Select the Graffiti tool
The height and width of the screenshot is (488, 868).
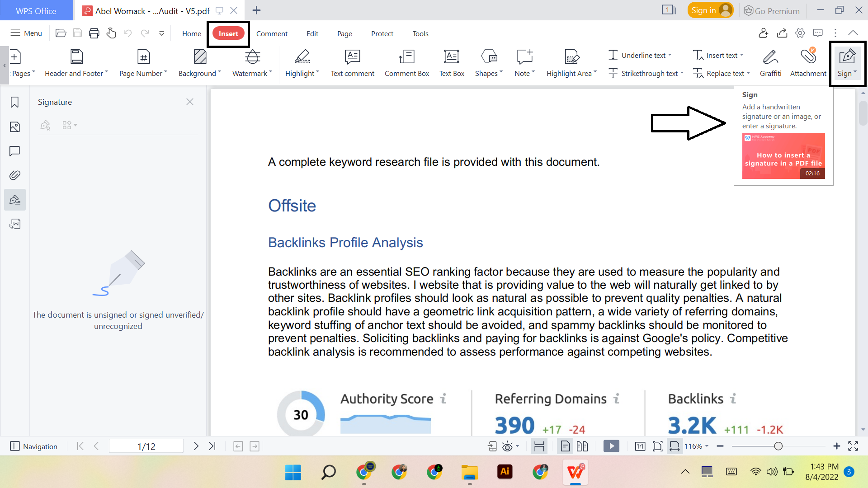point(771,62)
